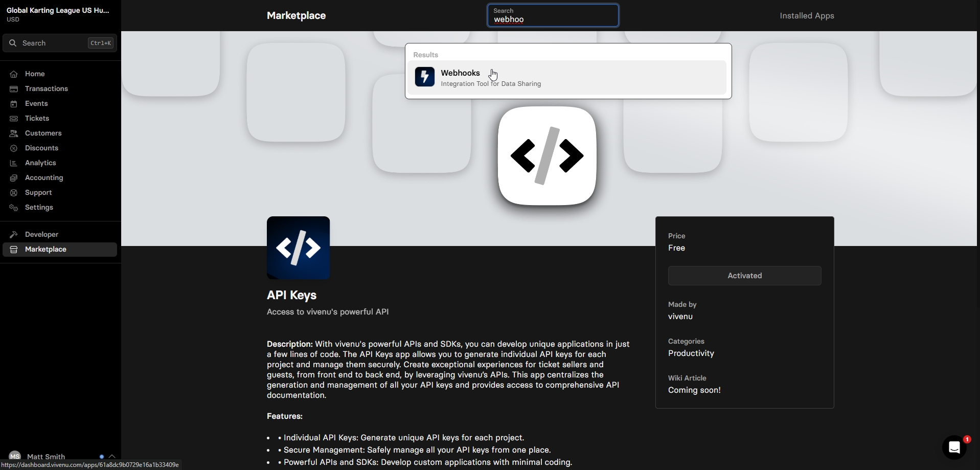
Task: Click the Global Karting League organization name
Action: coord(58,10)
